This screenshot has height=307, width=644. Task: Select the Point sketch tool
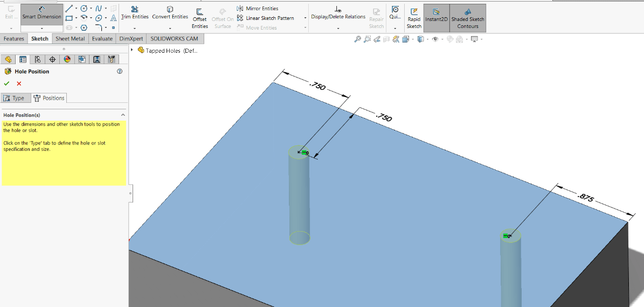click(113, 27)
